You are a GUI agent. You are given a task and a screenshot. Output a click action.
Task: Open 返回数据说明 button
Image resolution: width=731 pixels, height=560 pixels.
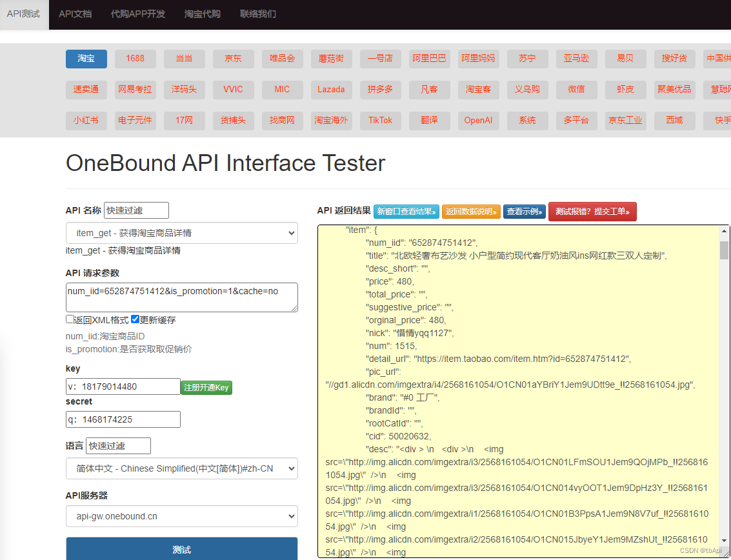(472, 212)
